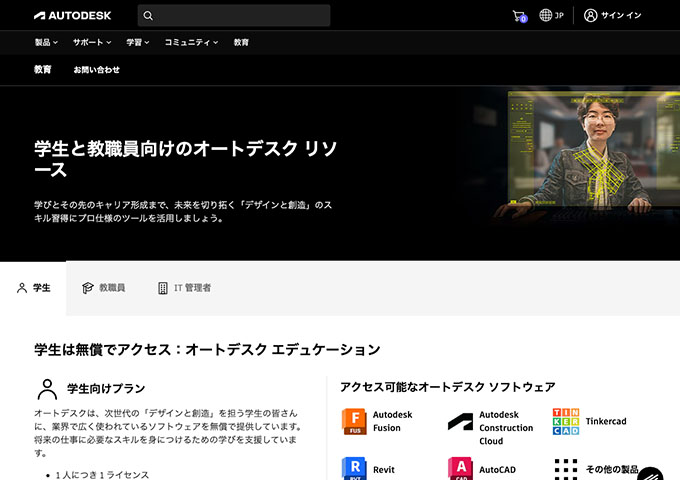Open the JP region globe selector
680x480 pixels.
click(551, 15)
